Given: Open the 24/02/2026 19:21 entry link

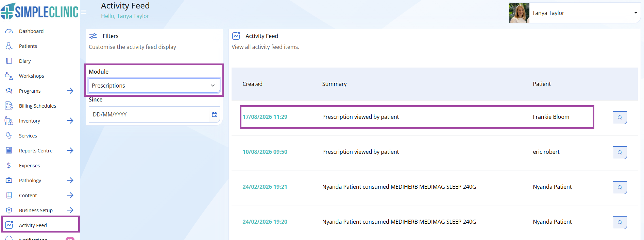Looking at the screenshot, I should (265, 187).
